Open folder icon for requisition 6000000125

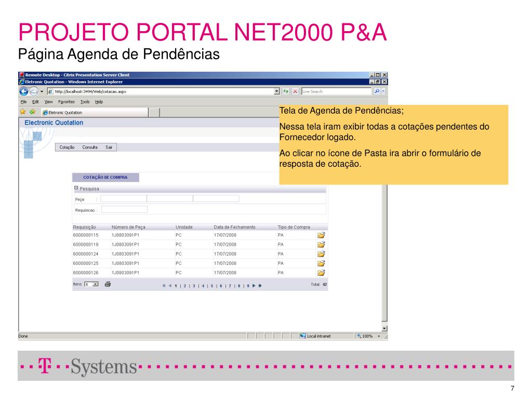coord(321,263)
